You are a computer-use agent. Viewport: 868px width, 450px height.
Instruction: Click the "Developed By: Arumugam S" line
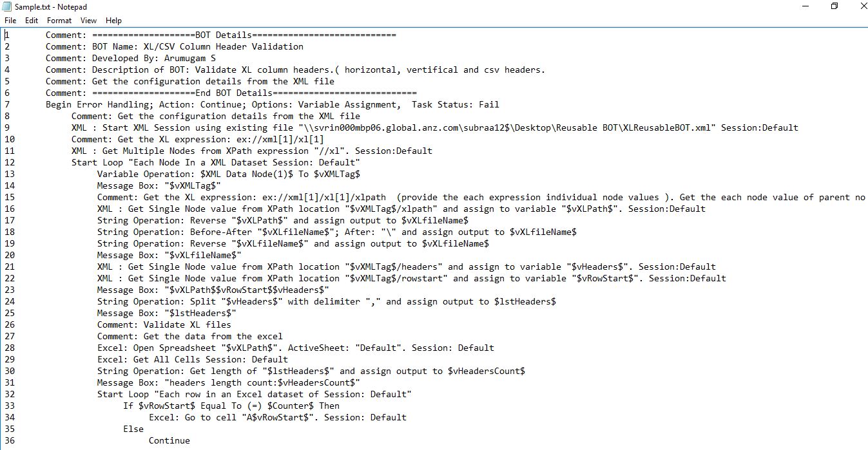pyautogui.click(x=153, y=58)
